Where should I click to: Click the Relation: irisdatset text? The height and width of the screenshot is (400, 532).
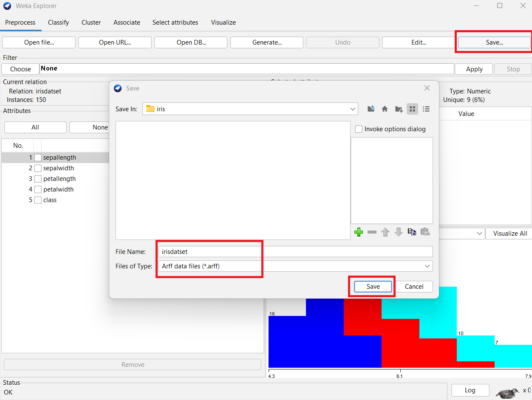pyautogui.click(x=35, y=91)
